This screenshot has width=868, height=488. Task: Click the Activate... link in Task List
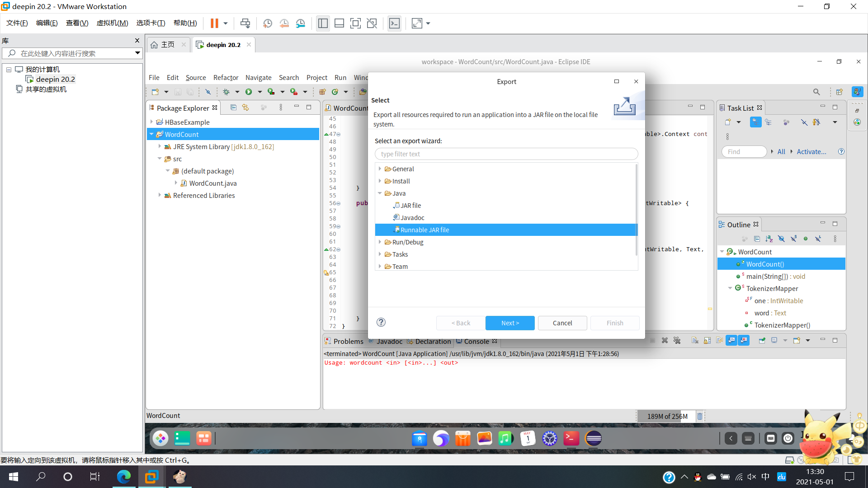coord(811,152)
